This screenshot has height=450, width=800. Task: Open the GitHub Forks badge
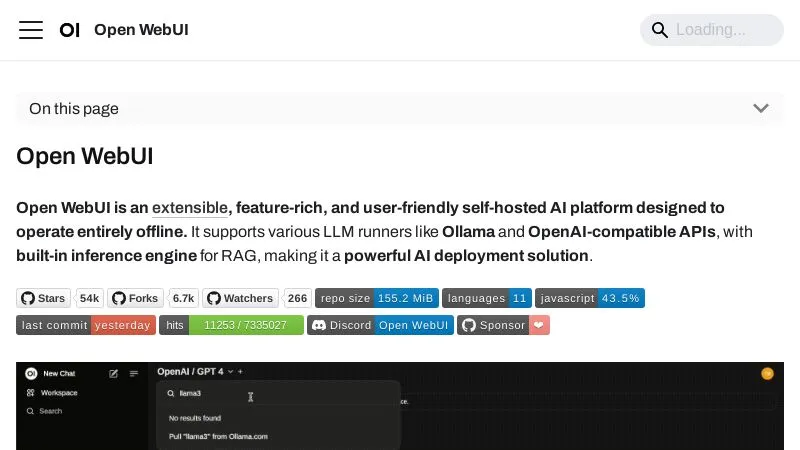tap(135, 298)
